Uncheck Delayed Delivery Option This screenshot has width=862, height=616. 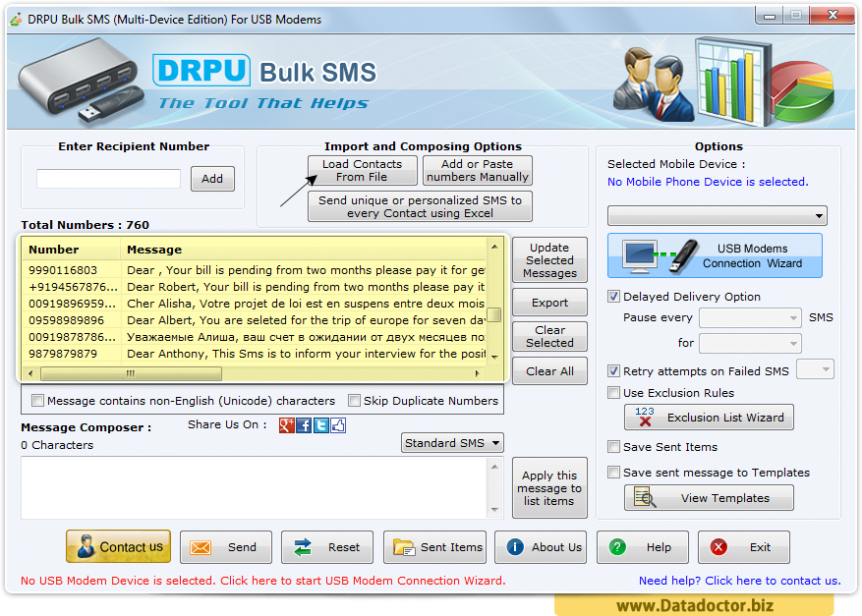pos(613,297)
